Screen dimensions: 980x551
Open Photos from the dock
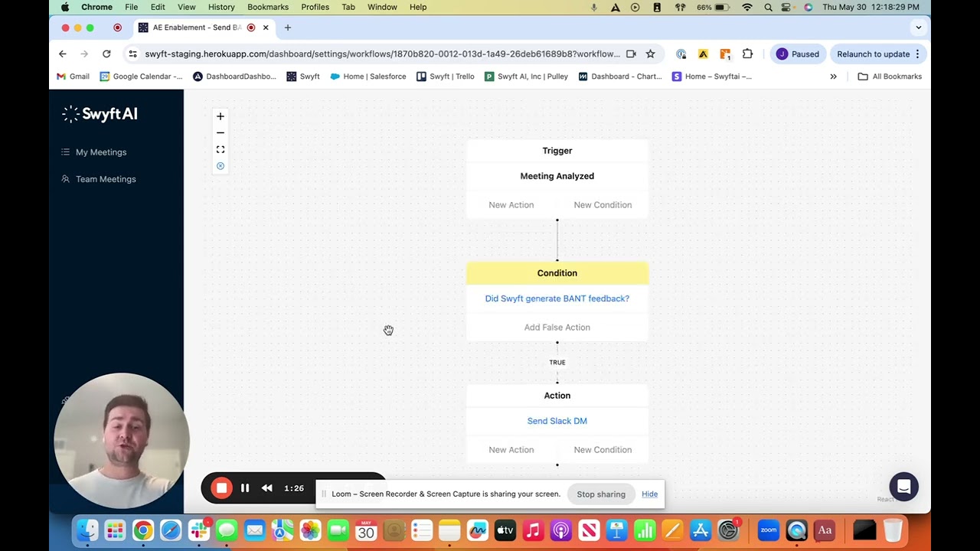click(x=310, y=530)
